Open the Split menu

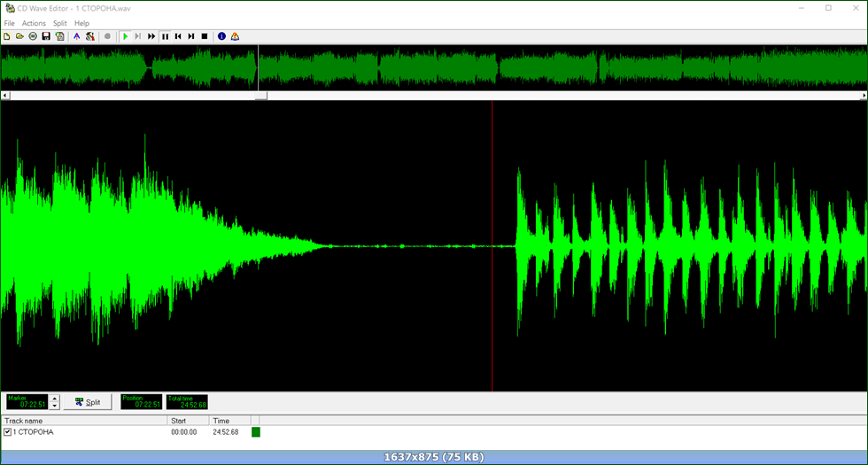60,23
